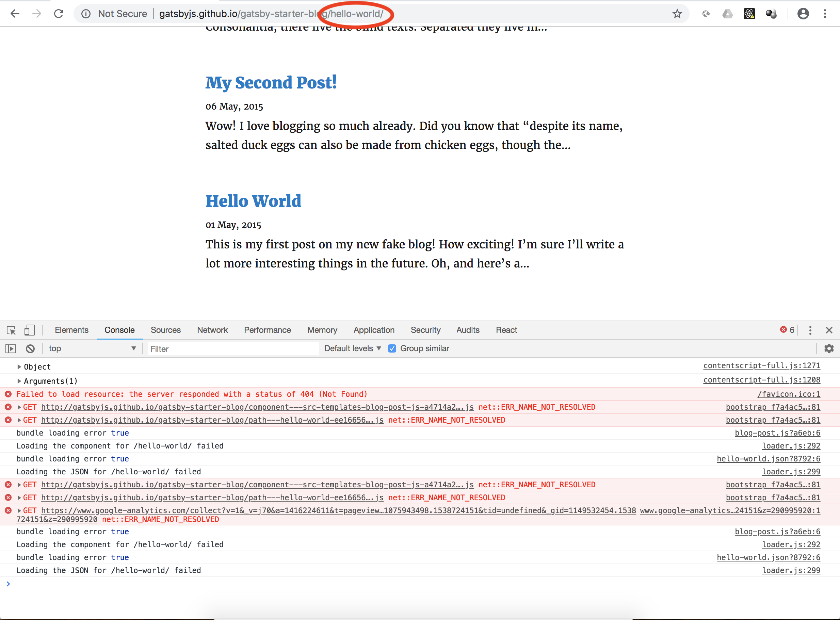
Task: Open contentscript-full.js:1271 source link
Action: 762,365
